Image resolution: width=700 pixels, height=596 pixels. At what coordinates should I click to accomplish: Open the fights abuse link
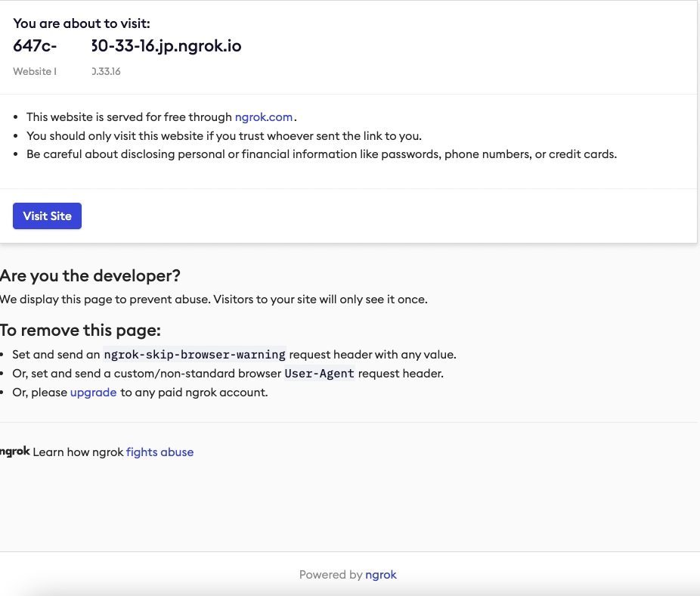point(160,452)
